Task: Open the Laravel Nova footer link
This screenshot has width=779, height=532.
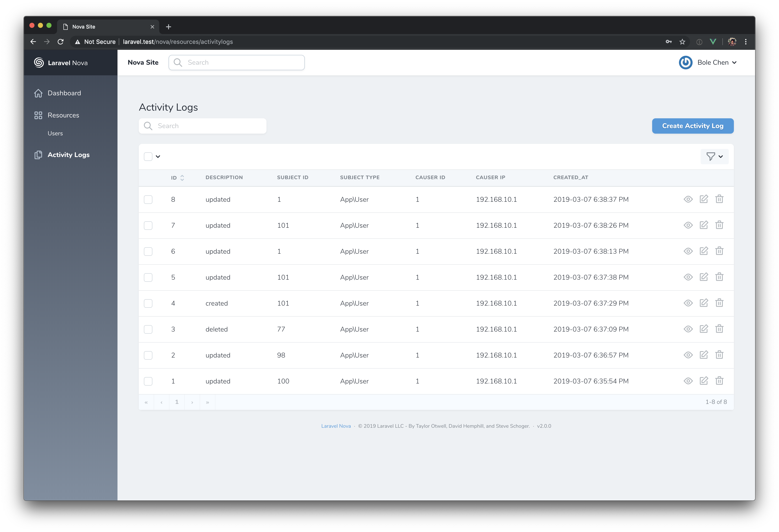Action: click(336, 426)
